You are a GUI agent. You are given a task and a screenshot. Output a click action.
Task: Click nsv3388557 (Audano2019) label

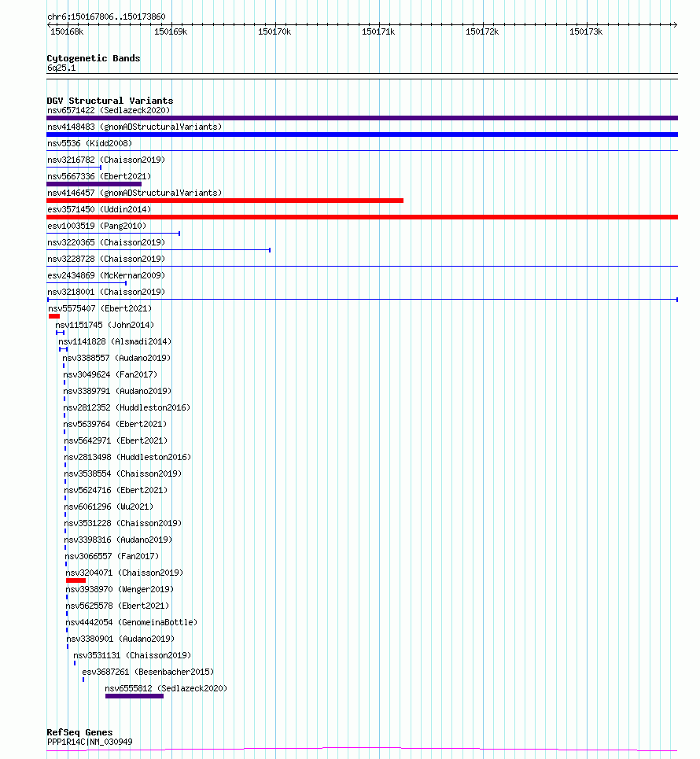[x=116, y=358]
